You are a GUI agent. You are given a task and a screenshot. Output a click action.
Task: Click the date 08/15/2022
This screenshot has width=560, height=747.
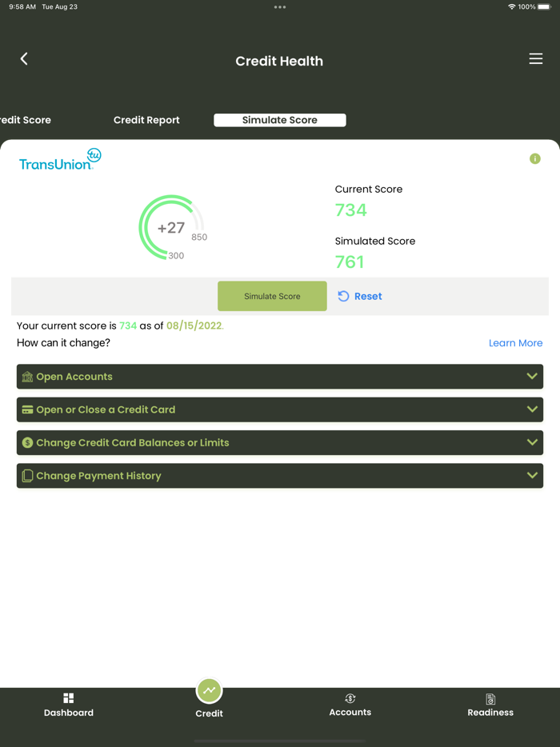[194, 326]
